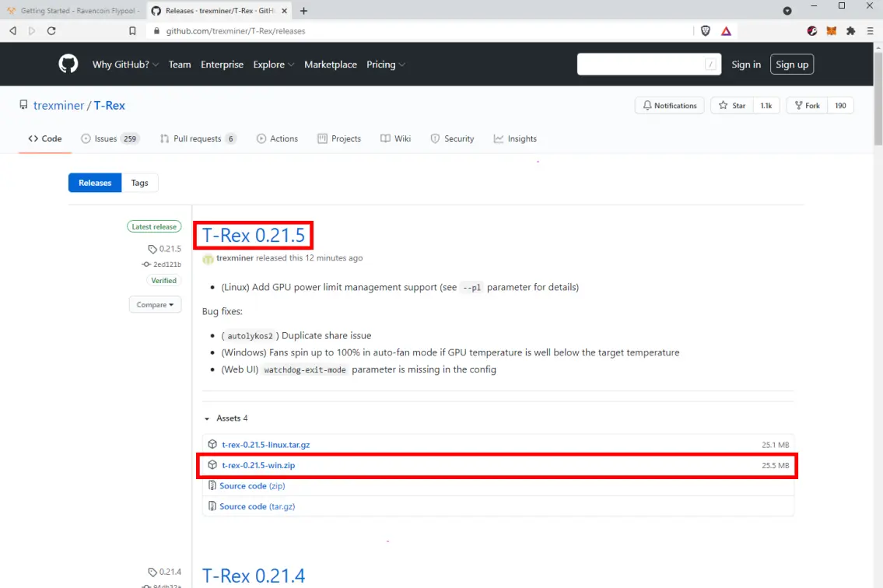Click the Verified badge
This screenshot has width=883, height=588.
(164, 281)
